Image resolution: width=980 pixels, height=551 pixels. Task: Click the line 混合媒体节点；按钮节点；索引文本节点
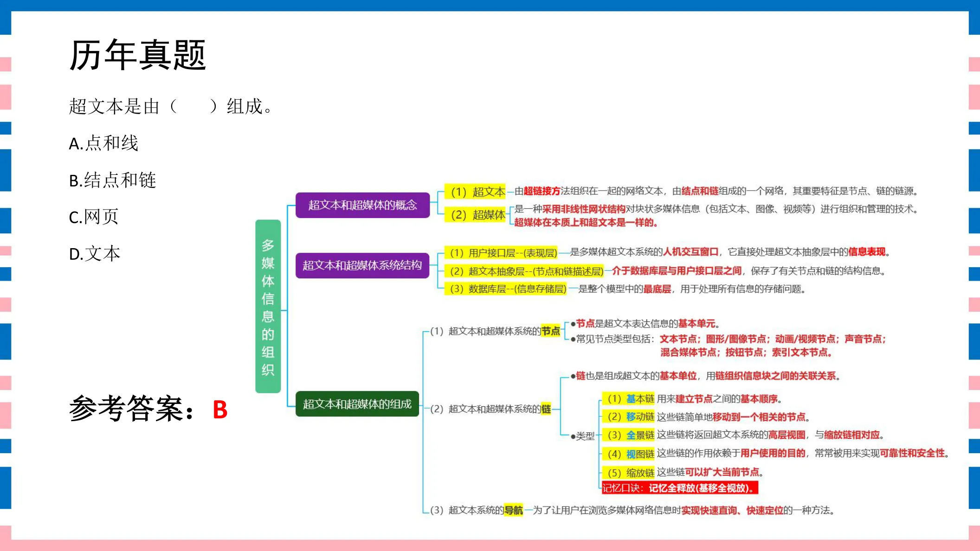[x=747, y=352]
